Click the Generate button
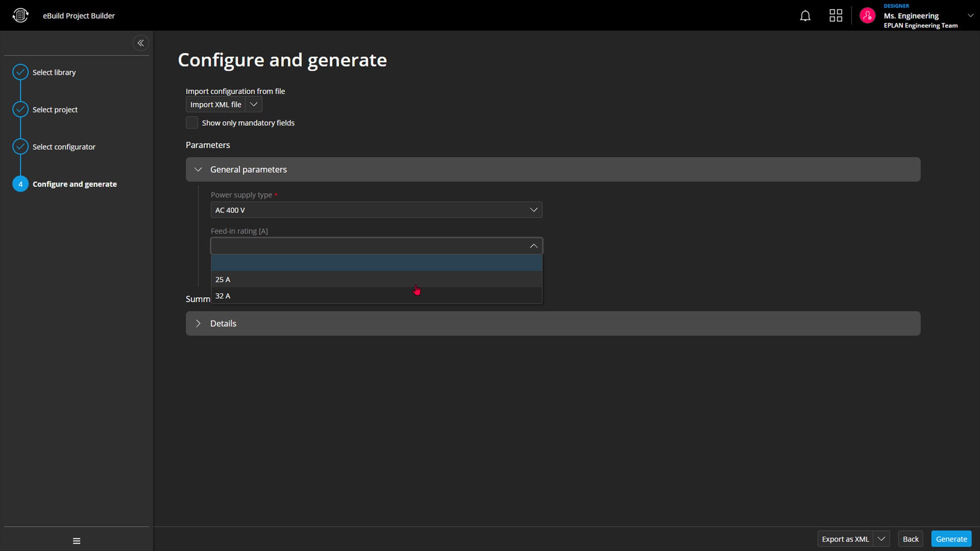Screen dimensions: 980x551 point(951,539)
